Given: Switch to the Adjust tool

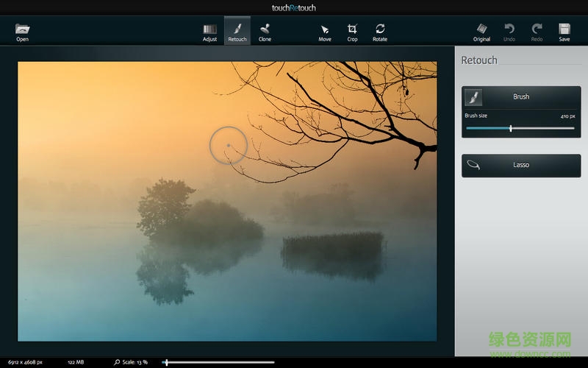Looking at the screenshot, I should pyautogui.click(x=209, y=32).
